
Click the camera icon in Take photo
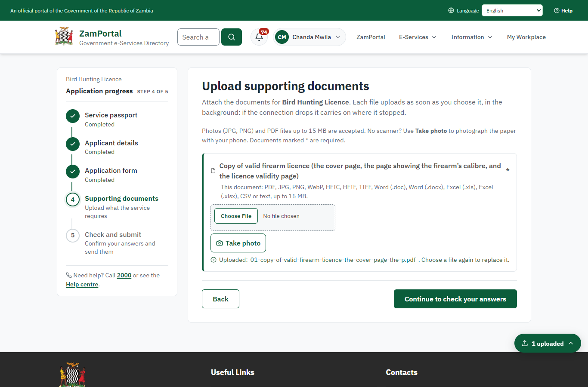(x=220, y=243)
